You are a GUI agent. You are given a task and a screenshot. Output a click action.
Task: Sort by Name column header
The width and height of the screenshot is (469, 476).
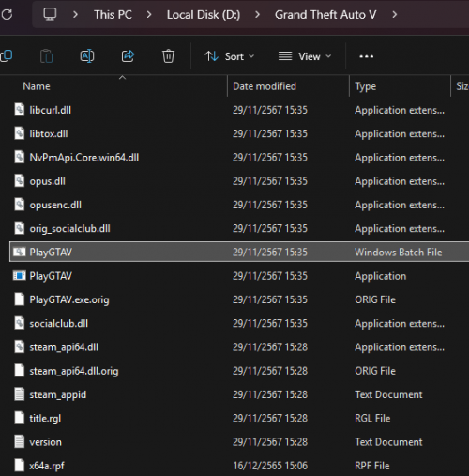[37, 86]
